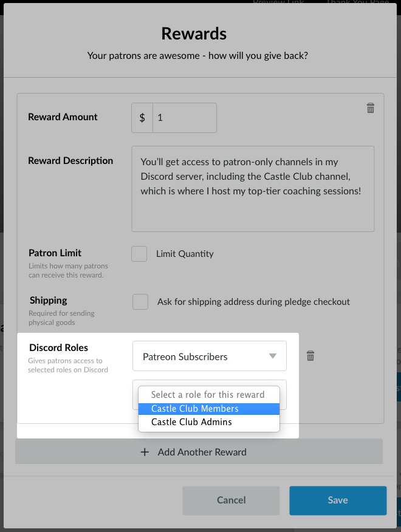
Task: Click the Patreon Subscribers dropdown arrow
Action: 273,356
